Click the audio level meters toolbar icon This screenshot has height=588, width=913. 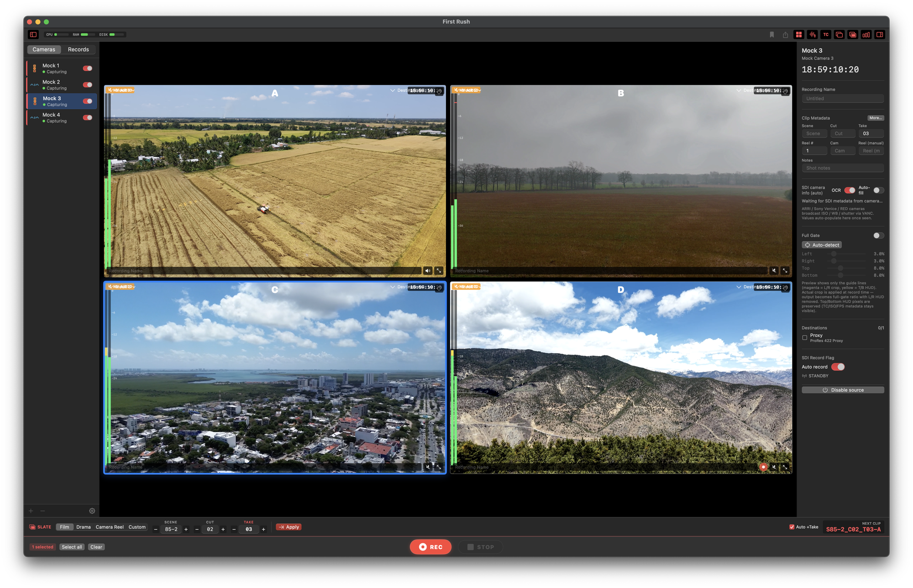click(x=866, y=35)
